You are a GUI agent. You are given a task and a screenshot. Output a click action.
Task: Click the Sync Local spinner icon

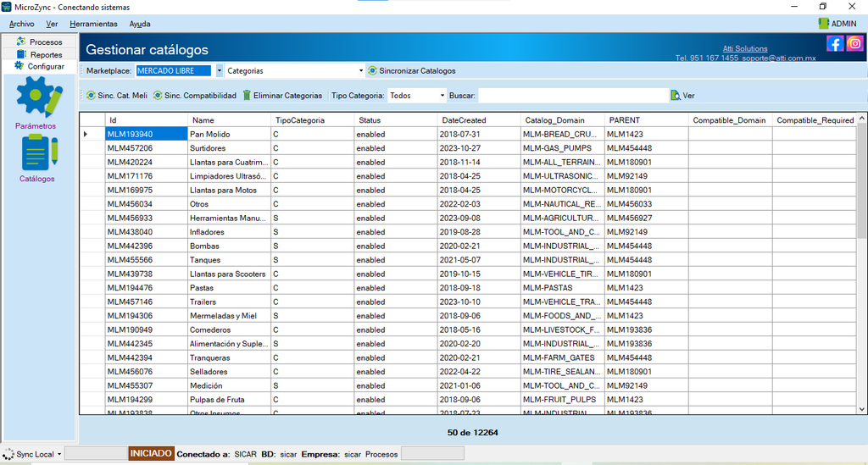(8, 454)
